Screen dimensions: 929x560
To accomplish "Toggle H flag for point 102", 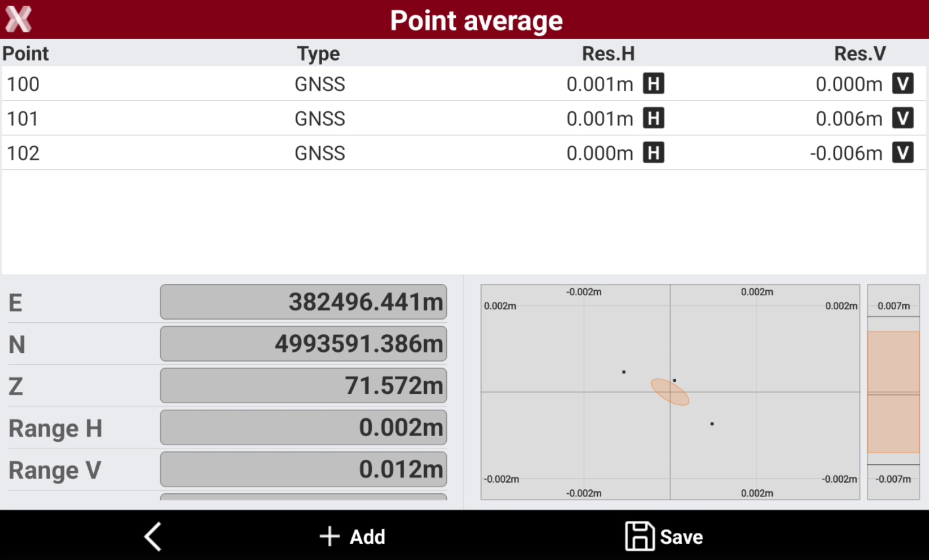I will [x=653, y=153].
